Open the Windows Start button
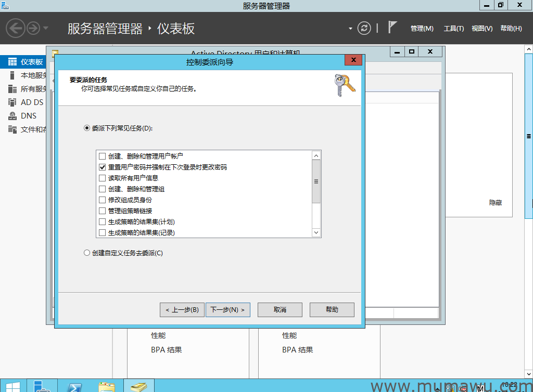The height and width of the screenshot is (392, 533). (12, 386)
